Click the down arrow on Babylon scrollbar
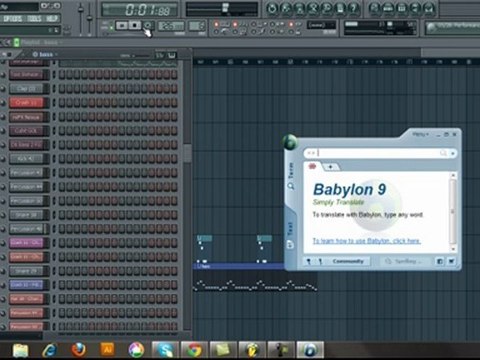This screenshot has height=360, width=480. 453,249
